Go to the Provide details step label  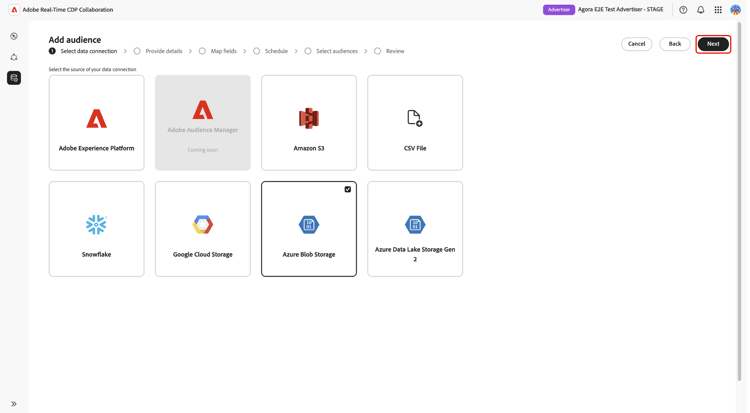[164, 51]
